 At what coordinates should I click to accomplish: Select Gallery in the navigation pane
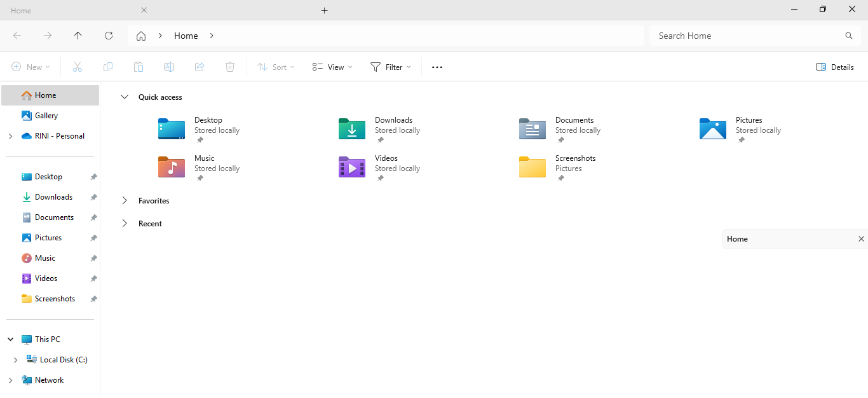(x=46, y=116)
